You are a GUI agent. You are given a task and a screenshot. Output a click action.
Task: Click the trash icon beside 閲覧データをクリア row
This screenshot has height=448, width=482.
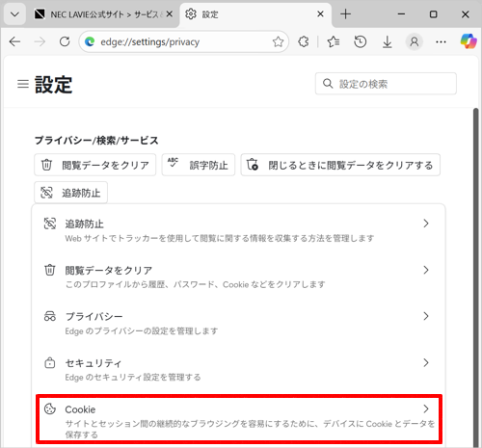[50, 270]
